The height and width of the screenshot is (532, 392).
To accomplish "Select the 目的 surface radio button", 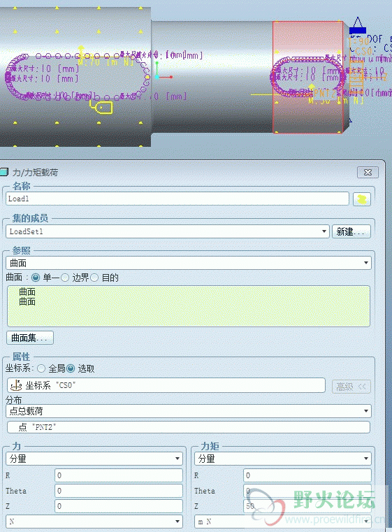I will click(94, 278).
